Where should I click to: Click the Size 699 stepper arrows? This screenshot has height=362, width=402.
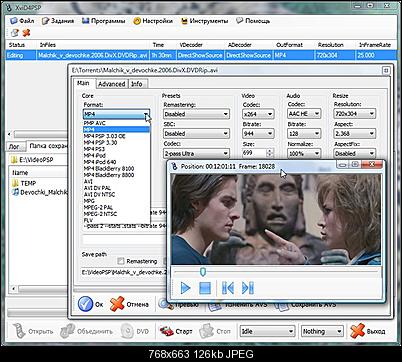point(270,153)
